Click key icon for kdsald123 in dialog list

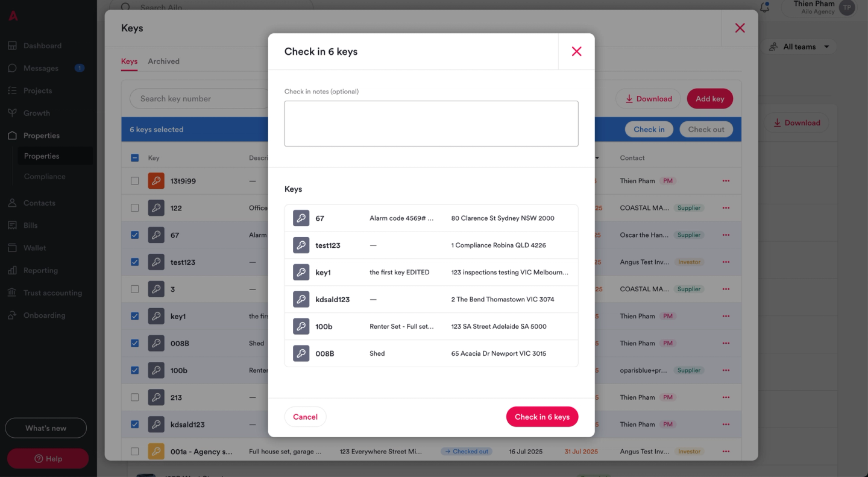click(x=301, y=299)
